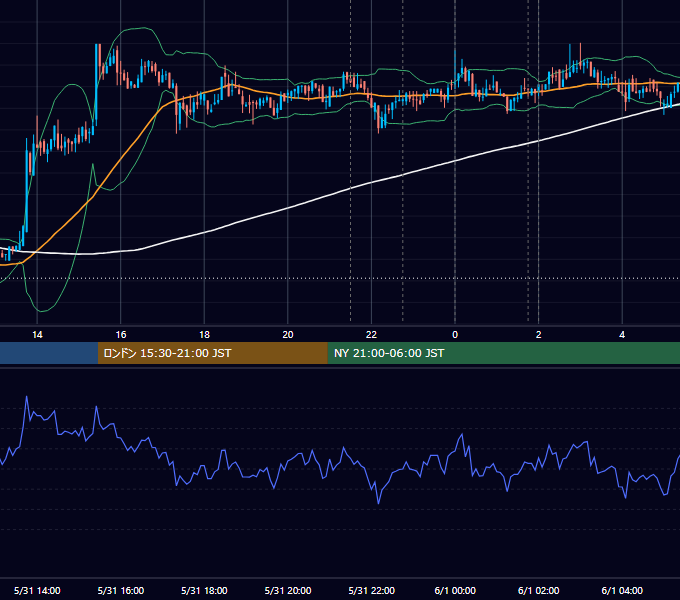The image size is (680, 600).
Task: Click the 6/1 00:00 time label
Action: tap(455, 590)
